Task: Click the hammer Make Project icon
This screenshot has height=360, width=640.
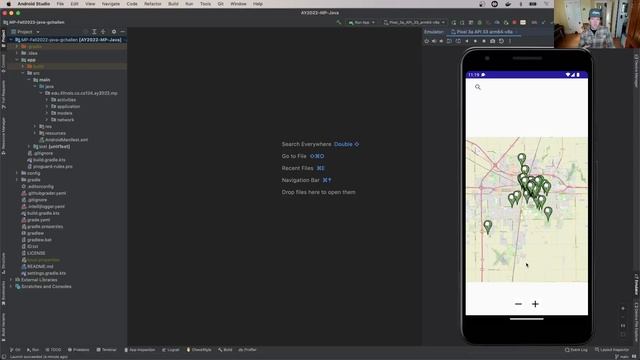Action: [x=338, y=22]
